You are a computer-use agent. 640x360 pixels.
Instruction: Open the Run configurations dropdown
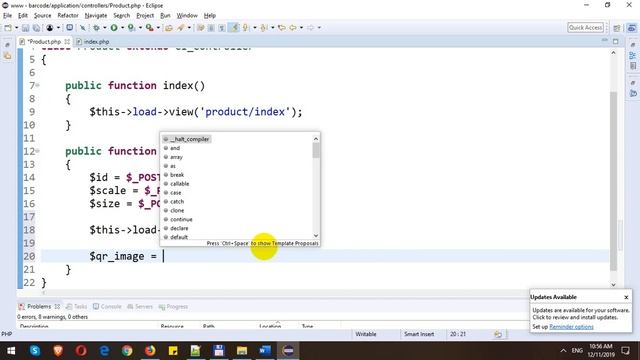tap(122, 28)
